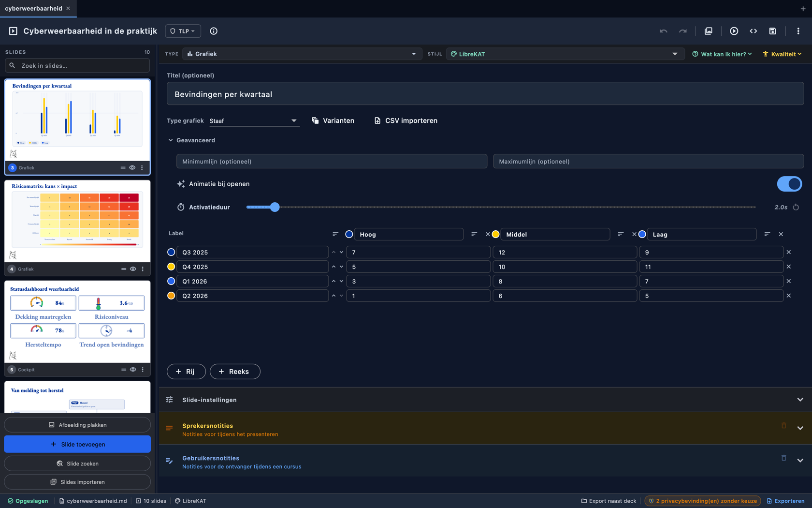
Task: Click the save disk icon in the toolbar
Action: pos(772,31)
